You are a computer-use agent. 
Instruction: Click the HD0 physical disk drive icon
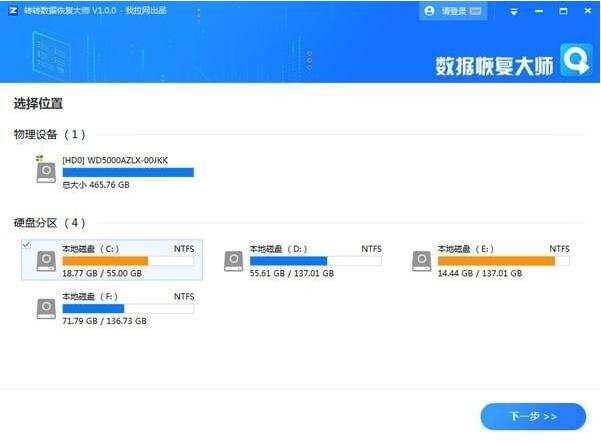click(46, 169)
